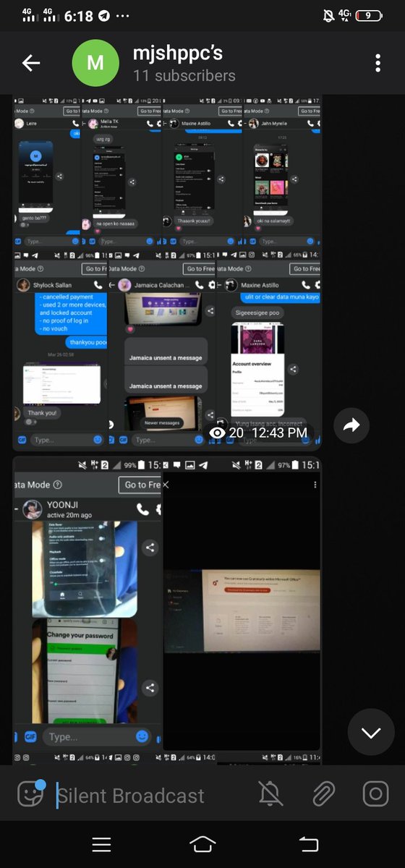405x868 pixels.
Task: Toggle silent broadcast with the bell icon
Action: click(270, 794)
